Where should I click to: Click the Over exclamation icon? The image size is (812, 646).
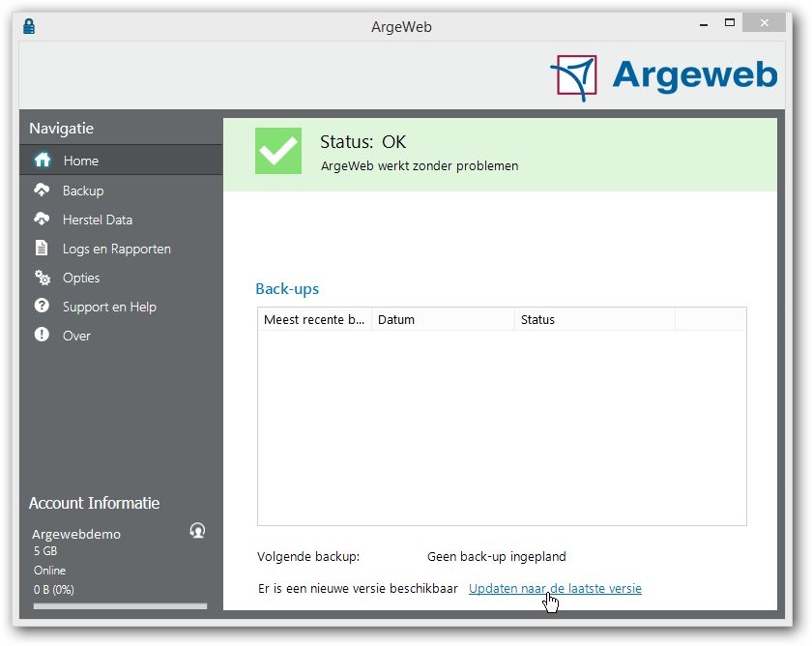42,335
